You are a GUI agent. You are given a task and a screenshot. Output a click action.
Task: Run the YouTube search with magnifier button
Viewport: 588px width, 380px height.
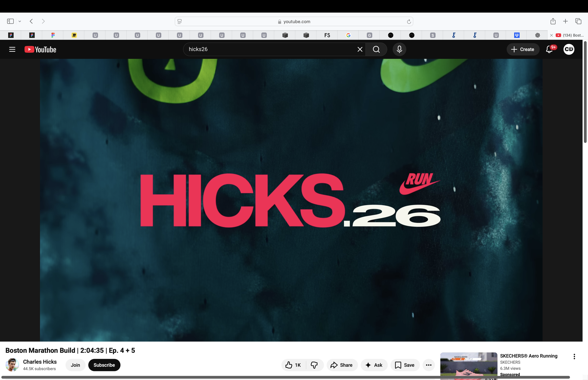tap(376, 49)
